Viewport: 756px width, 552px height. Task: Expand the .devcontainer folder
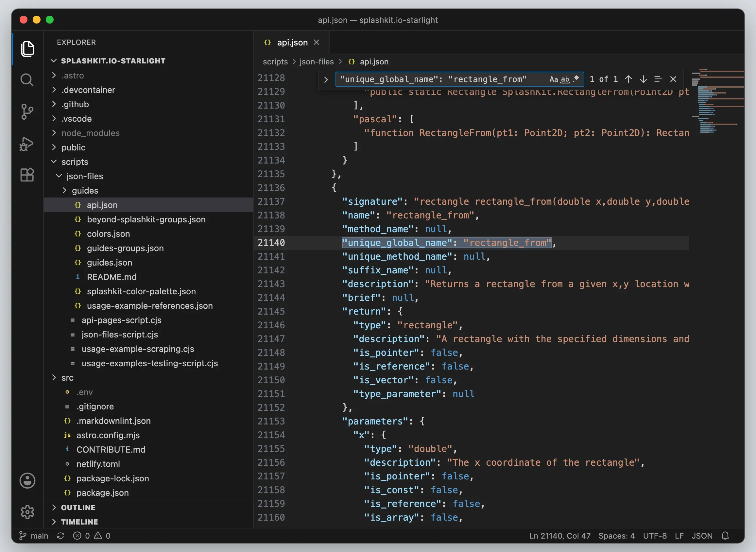pyautogui.click(x=149, y=90)
